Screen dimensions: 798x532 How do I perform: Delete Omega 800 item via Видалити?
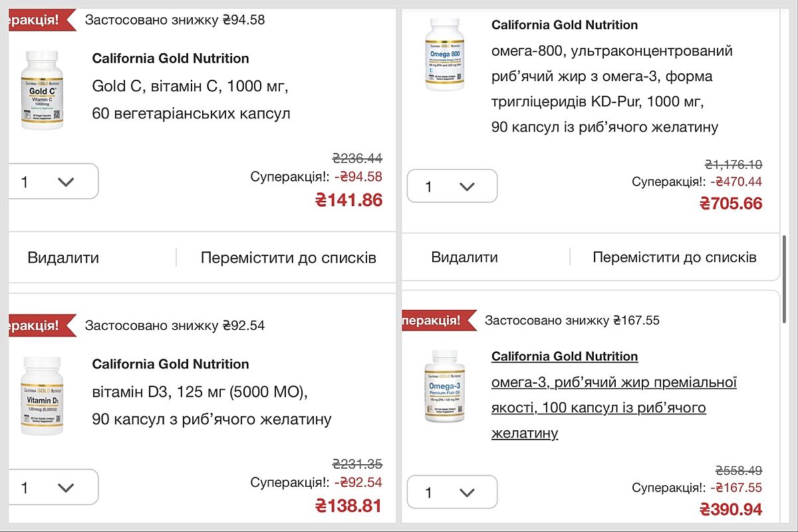[x=464, y=257]
